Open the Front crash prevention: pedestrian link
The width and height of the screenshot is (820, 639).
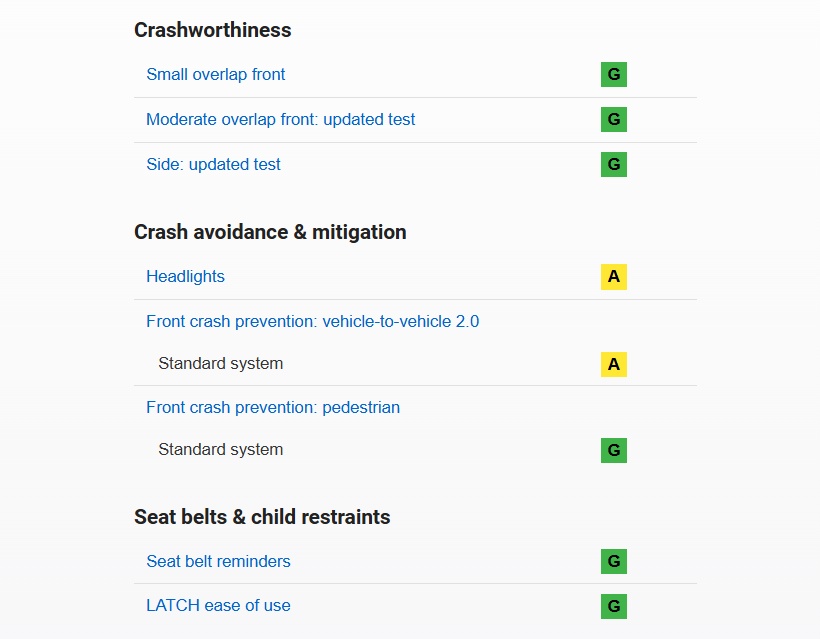[272, 407]
